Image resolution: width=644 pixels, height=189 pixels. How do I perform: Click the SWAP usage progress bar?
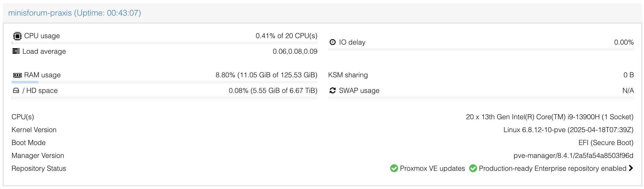pyautogui.click(x=481, y=98)
